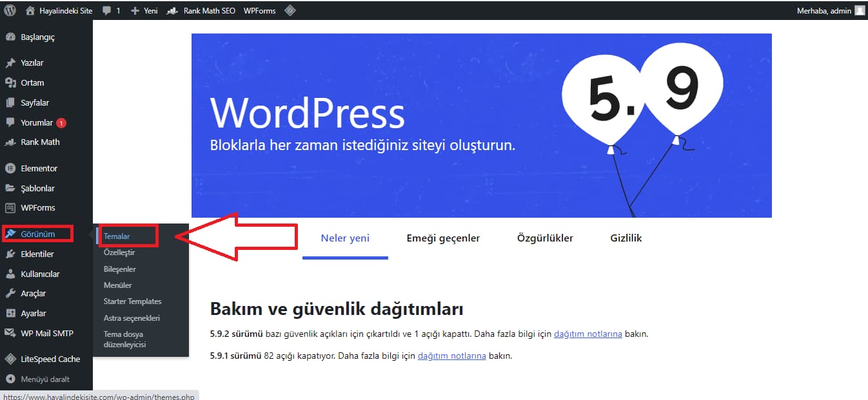Click the LiteSpeed Cache label in sidebar
868x400 pixels.
pos(50,359)
